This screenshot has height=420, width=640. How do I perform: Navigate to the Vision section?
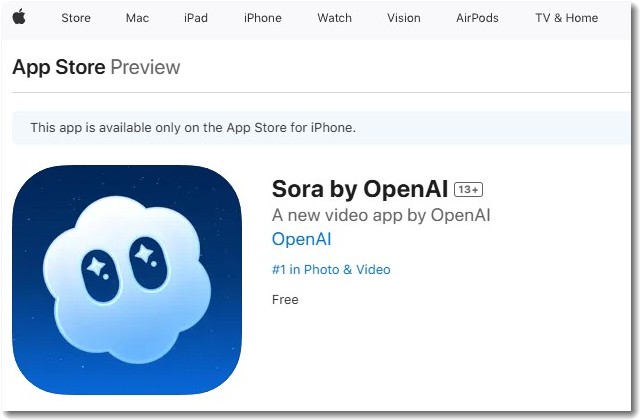click(x=404, y=18)
